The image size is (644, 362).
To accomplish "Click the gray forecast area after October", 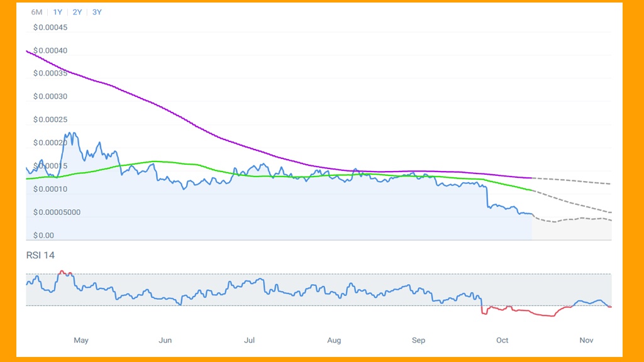I will click(x=572, y=230).
